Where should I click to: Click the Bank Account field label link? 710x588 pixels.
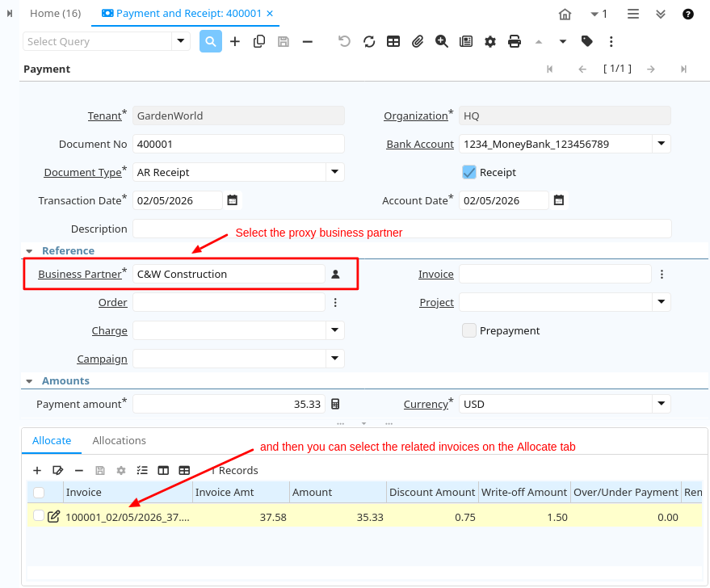[x=420, y=144]
